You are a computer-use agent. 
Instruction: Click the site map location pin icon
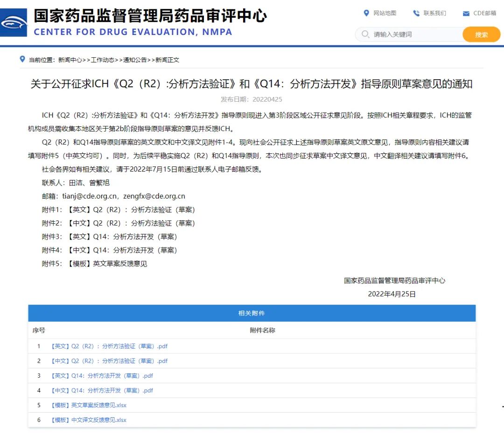tap(366, 13)
